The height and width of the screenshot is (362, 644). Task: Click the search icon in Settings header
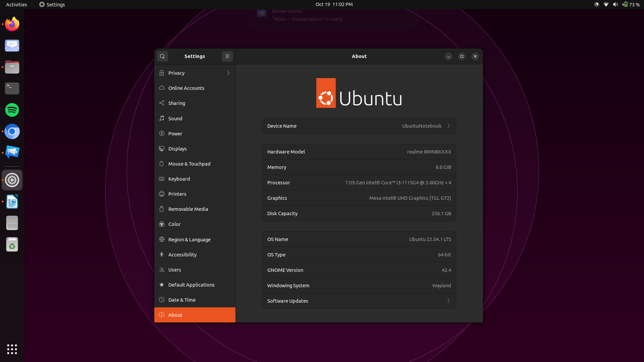pos(162,56)
